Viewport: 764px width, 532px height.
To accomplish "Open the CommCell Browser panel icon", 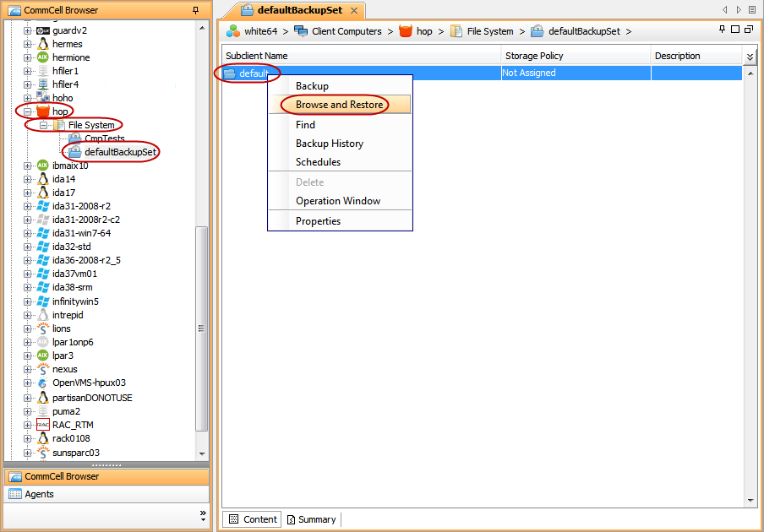I will pos(14,476).
